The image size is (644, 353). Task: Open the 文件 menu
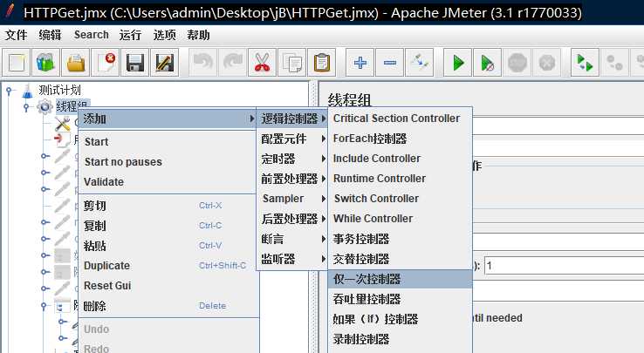[x=17, y=35]
